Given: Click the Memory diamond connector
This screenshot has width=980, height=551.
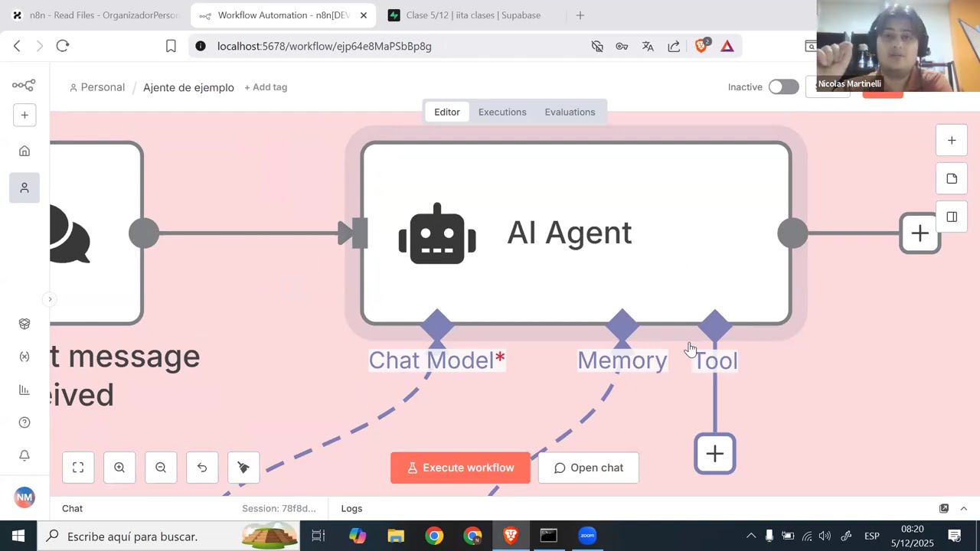Looking at the screenshot, I should [622, 326].
